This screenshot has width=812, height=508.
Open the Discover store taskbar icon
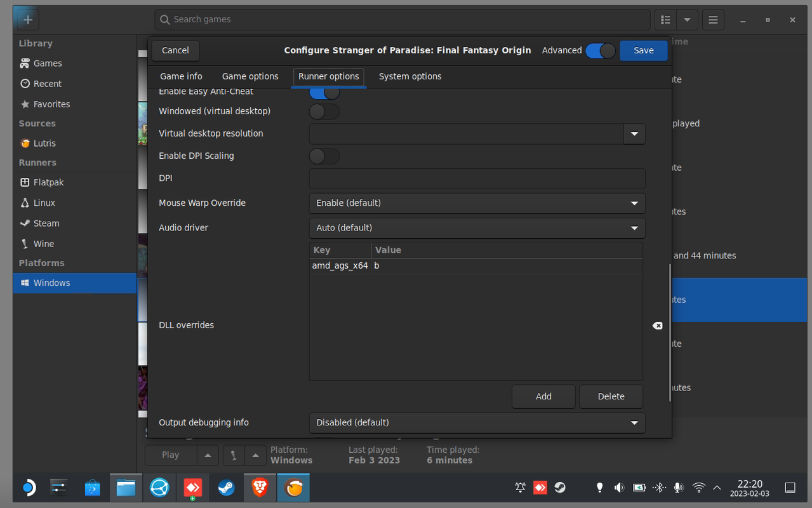[x=93, y=488]
